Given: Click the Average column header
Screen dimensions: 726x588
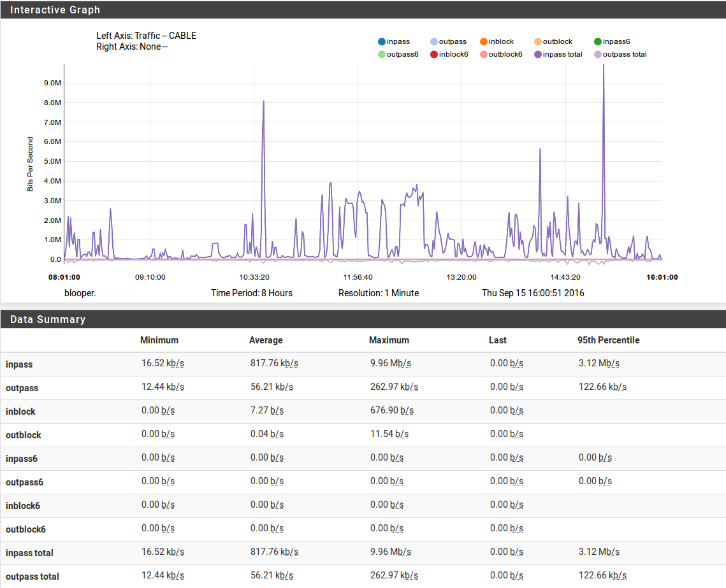Looking at the screenshot, I should coord(266,340).
